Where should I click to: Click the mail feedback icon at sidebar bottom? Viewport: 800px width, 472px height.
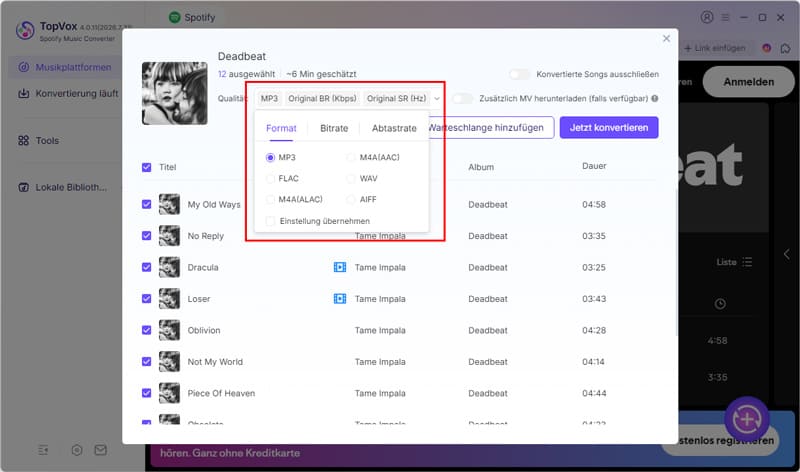point(101,450)
